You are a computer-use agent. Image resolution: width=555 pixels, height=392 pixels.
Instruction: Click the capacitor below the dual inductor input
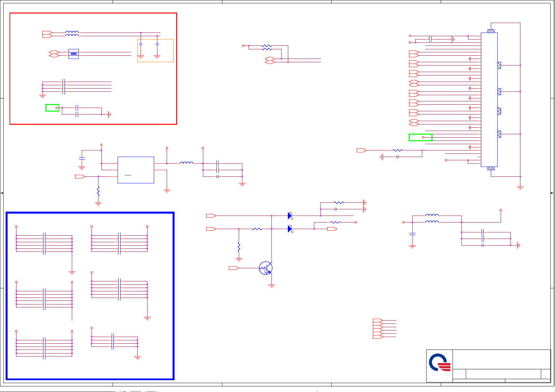tap(412, 234)
